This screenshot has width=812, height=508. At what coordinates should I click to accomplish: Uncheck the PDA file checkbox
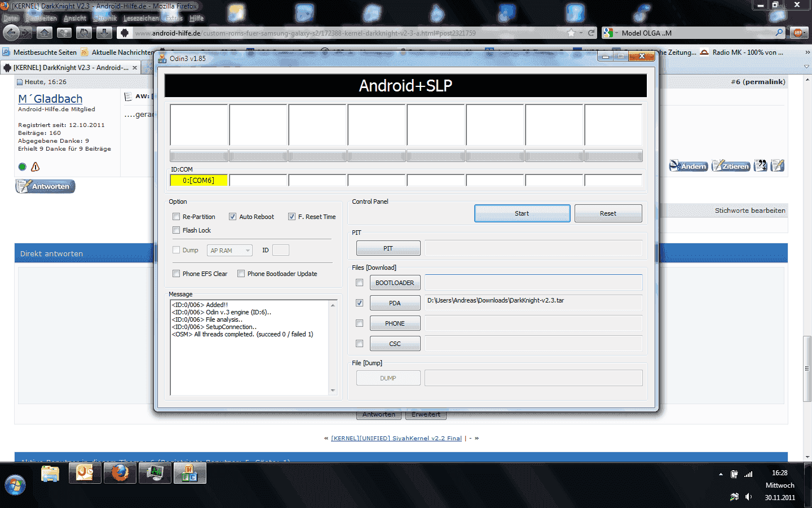click(359, 303)
